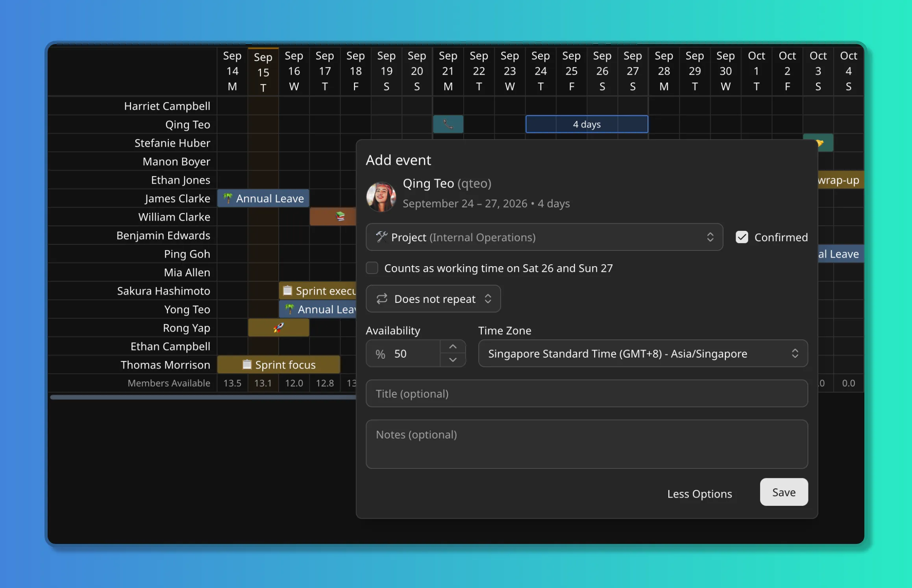
Task: Click the wrap-up event in Ethan Jones's row
Action: click(841, 180)
